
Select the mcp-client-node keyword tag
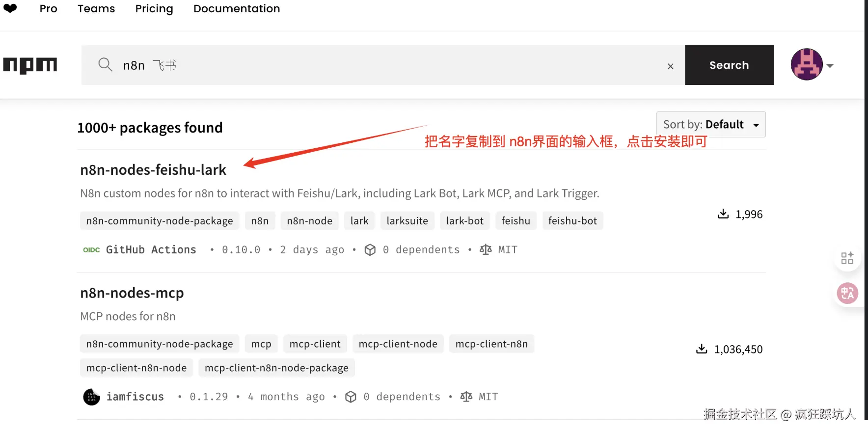(x=398, y=344)
